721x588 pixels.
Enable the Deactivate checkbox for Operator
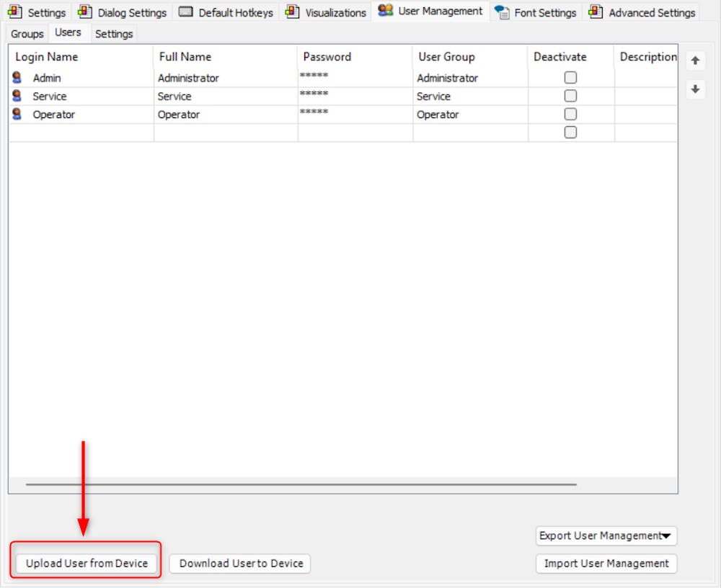(570, 113)
